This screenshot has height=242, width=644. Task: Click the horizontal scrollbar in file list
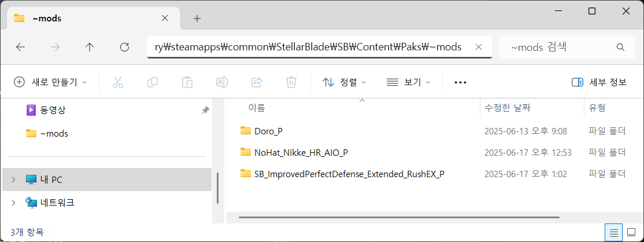tap(398, 217)
